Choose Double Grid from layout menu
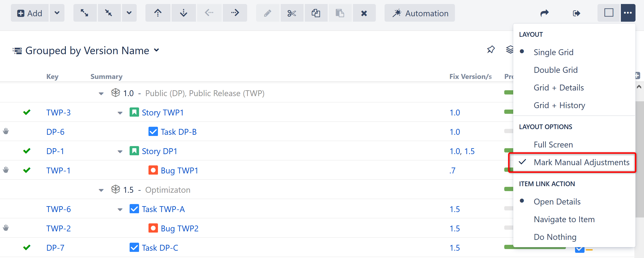 555,70
